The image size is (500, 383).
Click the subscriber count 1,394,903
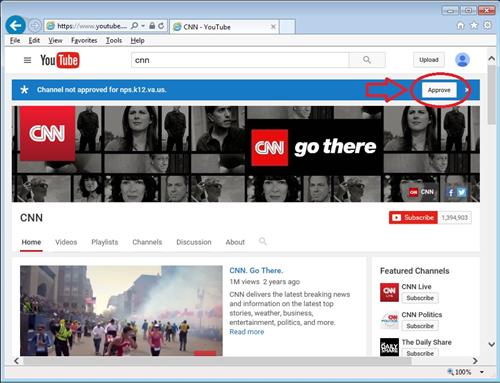pos(455,218)
